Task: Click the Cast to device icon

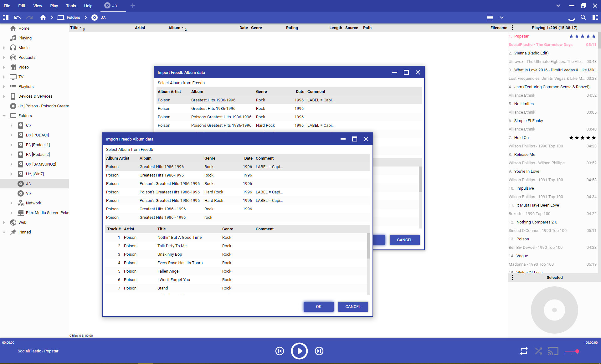Action: [553, 351]
